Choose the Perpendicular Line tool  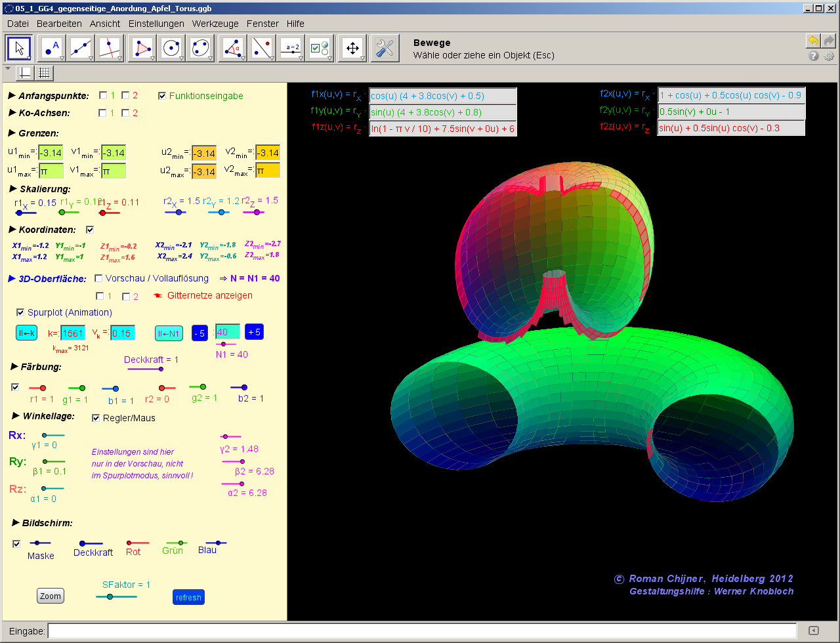[109, 48]
